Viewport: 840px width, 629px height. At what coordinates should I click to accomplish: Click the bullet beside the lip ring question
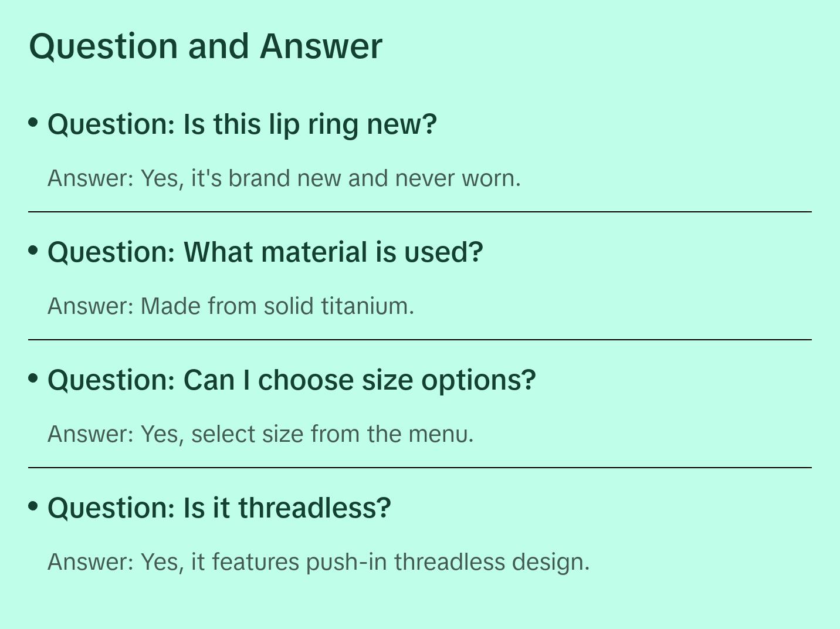33,123
